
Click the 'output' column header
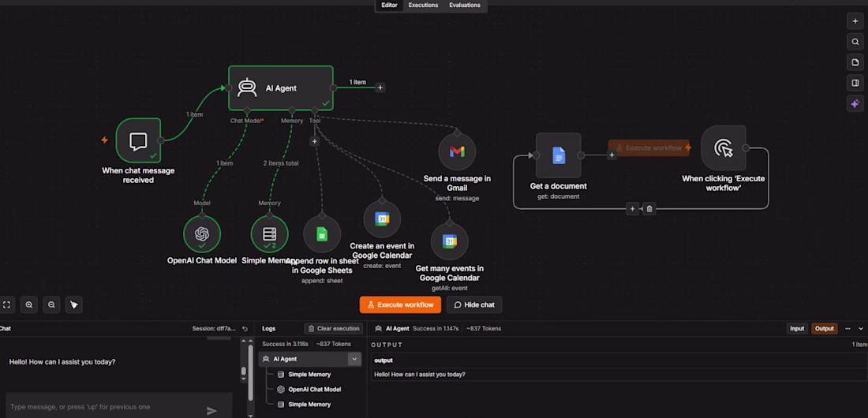point(383,360)
